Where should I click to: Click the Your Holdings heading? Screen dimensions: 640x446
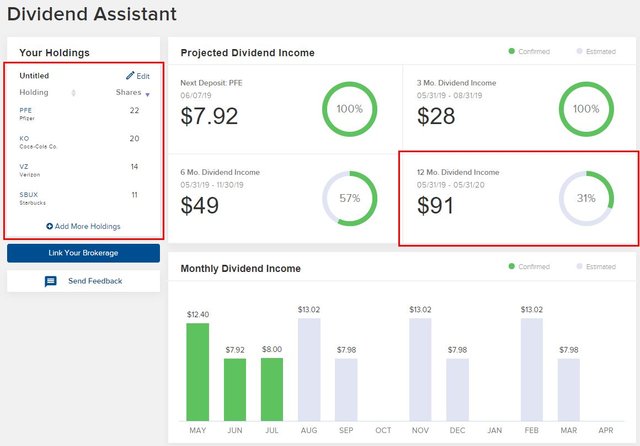(54, 53)
